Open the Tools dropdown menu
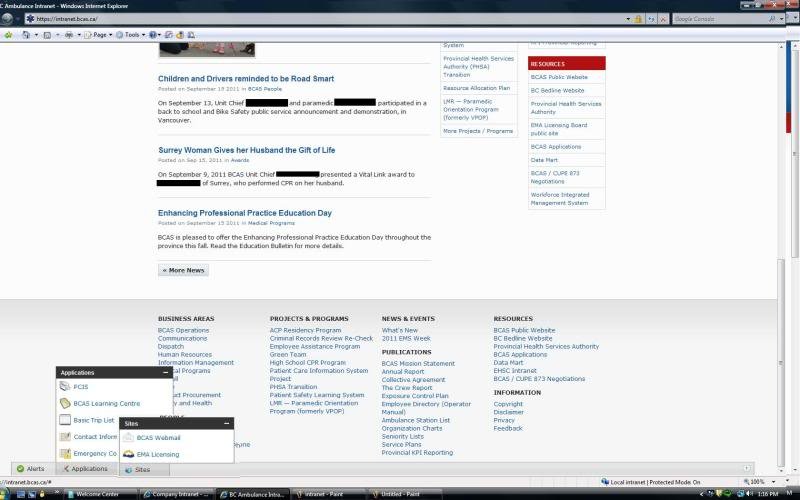The height and width of the screenshot is (500, 800). pos(130,35)
